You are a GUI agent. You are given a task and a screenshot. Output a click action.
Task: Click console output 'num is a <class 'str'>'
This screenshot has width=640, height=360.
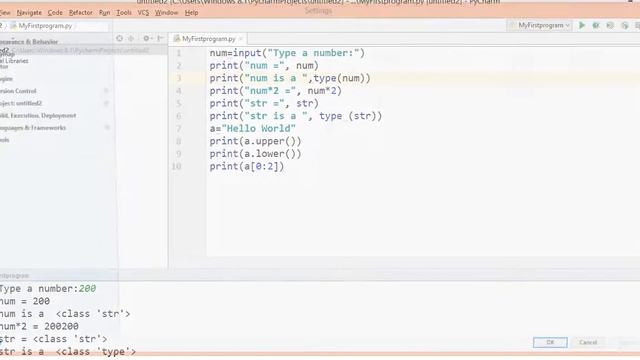coord(65,314)
